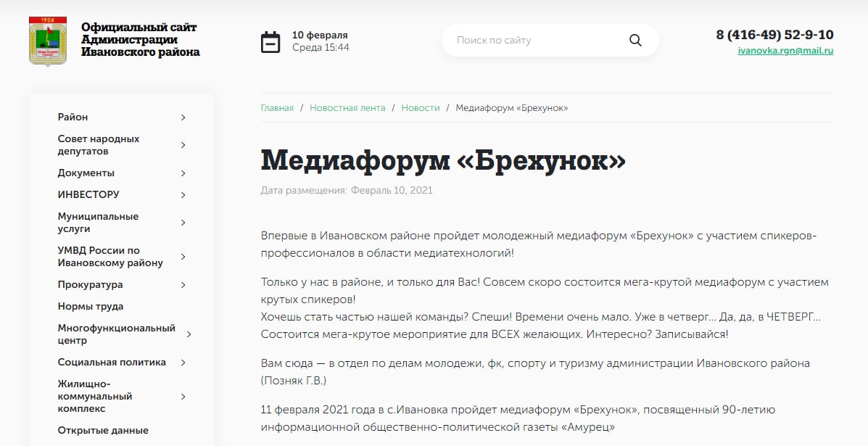Expand the 'Жилищно-коммунальный комплекс' chevron
868x446 pixels.
click(x=183, y=397)
